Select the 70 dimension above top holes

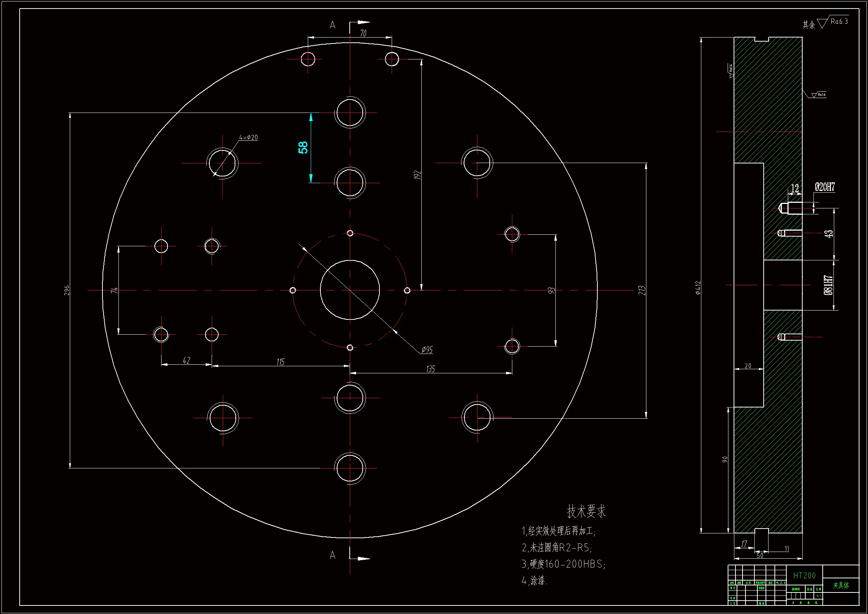tap(363, 33)
